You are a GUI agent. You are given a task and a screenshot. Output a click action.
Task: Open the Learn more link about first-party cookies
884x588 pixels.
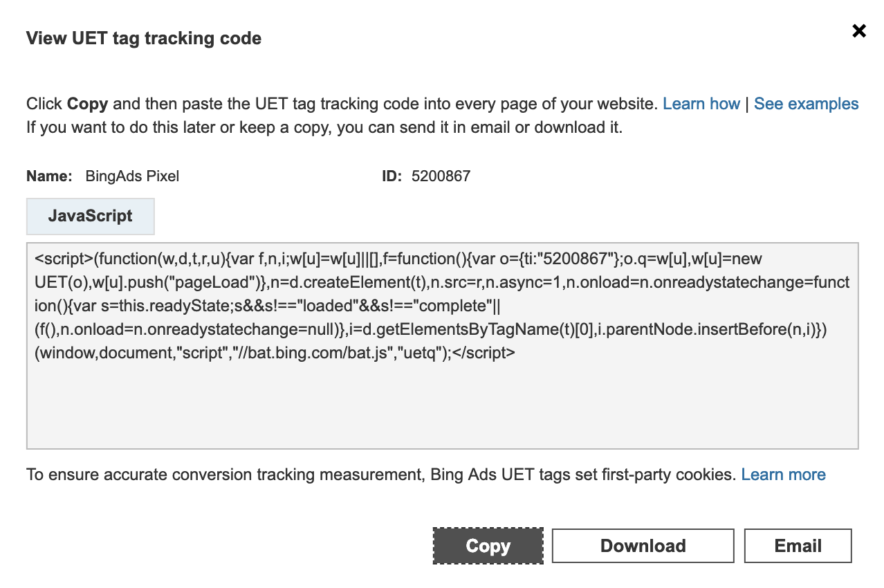coord(783,475)
